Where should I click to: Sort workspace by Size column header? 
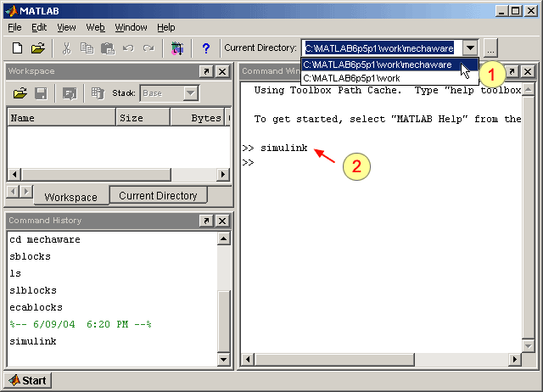point(143,117)
